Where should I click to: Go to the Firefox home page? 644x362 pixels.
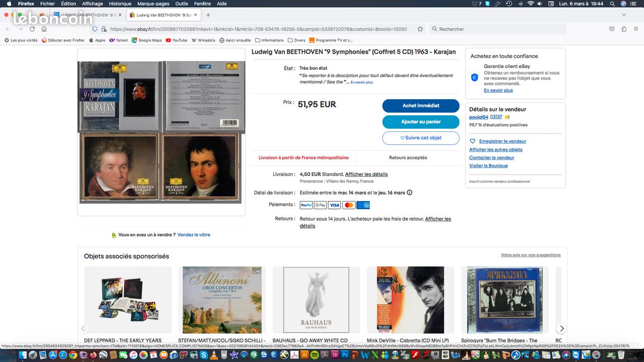44,29
